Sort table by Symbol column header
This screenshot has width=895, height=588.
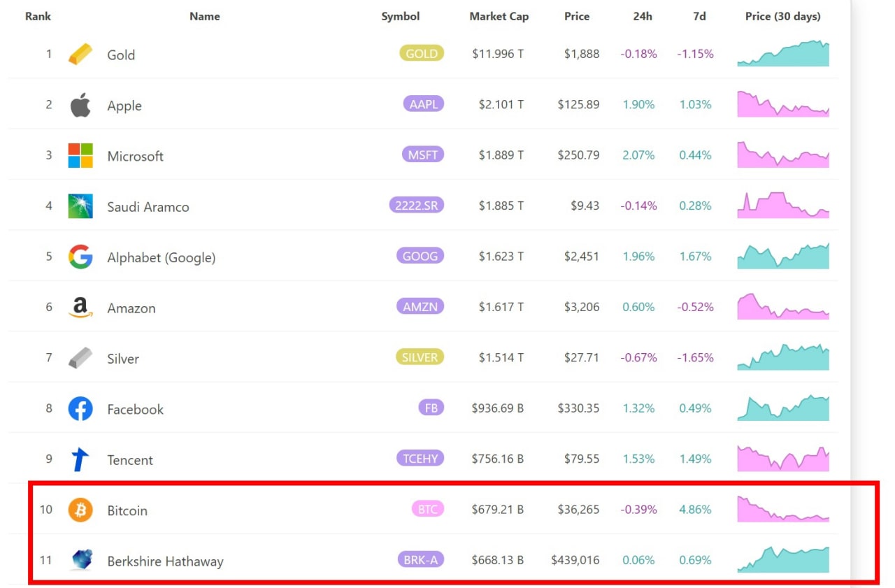coord(401,16)
